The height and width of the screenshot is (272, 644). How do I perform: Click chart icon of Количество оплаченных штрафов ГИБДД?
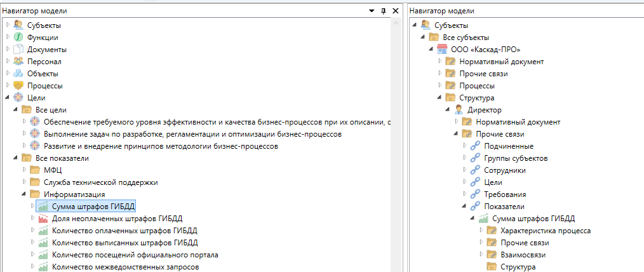click(43, 231)
